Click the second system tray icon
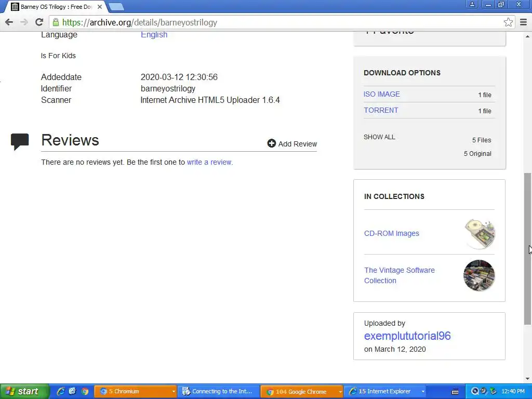The width and height of the screenshot is (532, 399). click(484, 391)
